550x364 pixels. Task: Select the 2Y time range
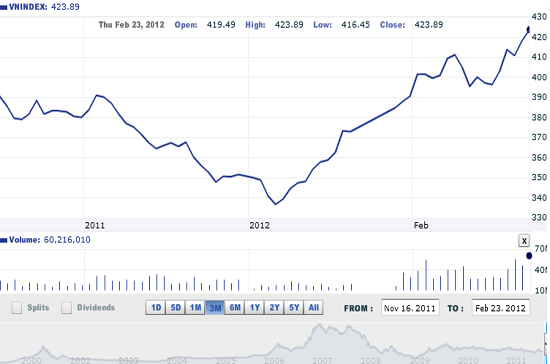[274, 308]
